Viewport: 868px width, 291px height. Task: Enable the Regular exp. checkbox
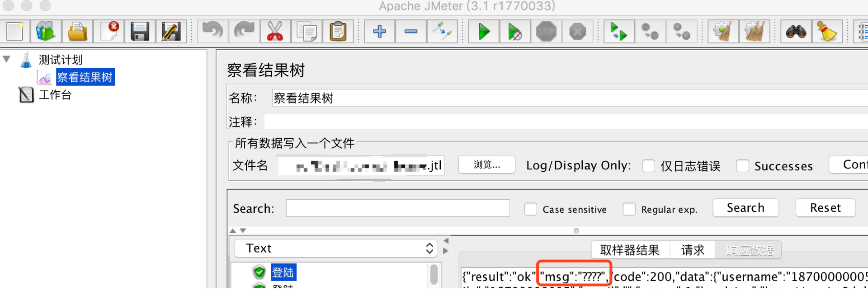coord(629,209)
